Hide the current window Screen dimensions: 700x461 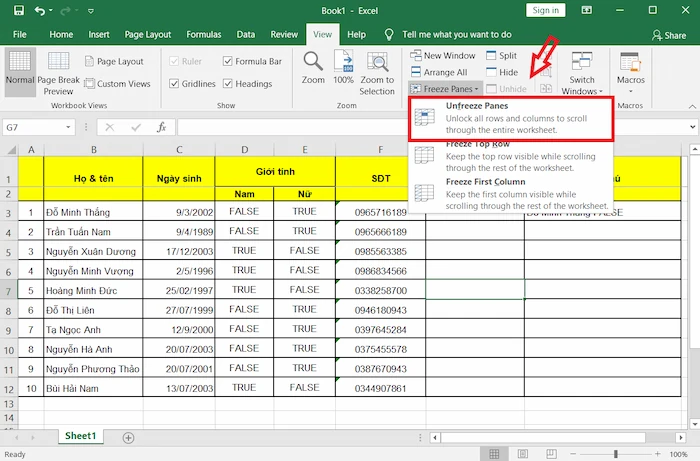pos(502,72)
